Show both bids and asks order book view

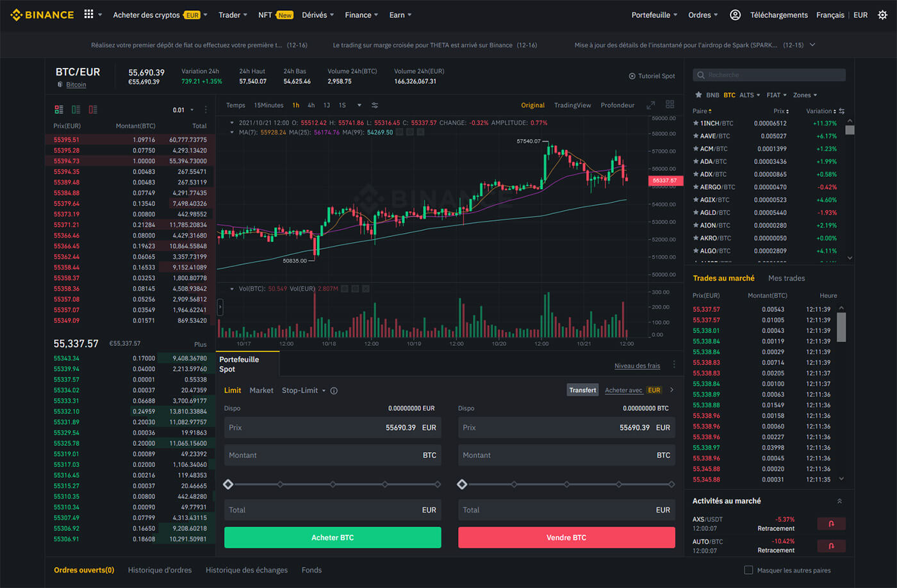[59, 110]
